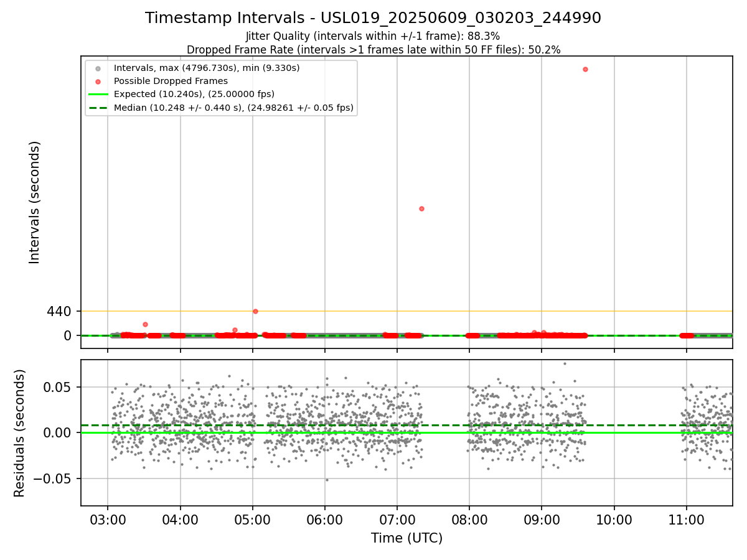Click the 0.05 residuals tick label
747x560 pixels.
[57, 387]
